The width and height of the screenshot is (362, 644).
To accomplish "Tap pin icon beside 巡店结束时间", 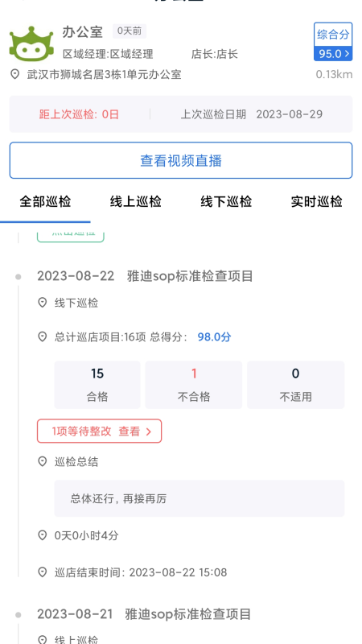I will coord(42,572).
